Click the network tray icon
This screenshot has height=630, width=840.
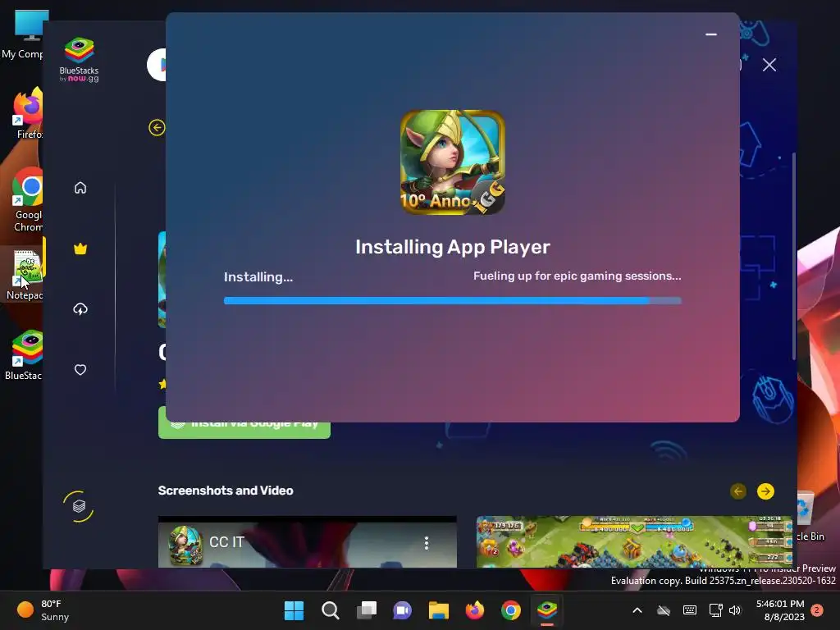tap(715, 610)
